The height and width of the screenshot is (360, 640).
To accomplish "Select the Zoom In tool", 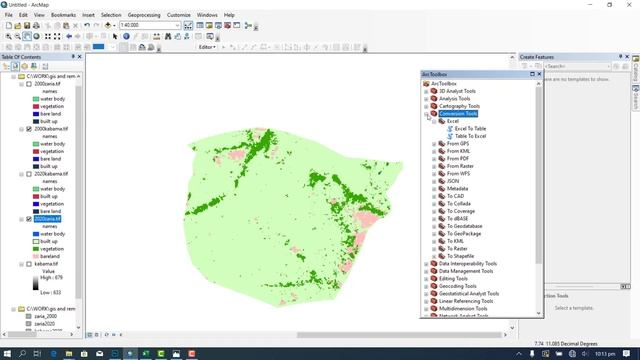I will tap(9, 37).
